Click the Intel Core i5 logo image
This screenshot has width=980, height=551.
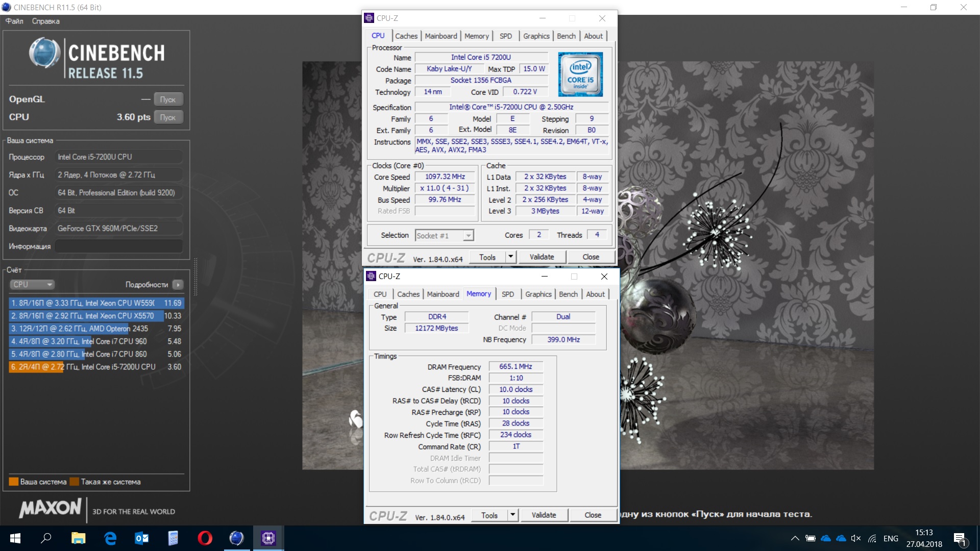[580, 74]
